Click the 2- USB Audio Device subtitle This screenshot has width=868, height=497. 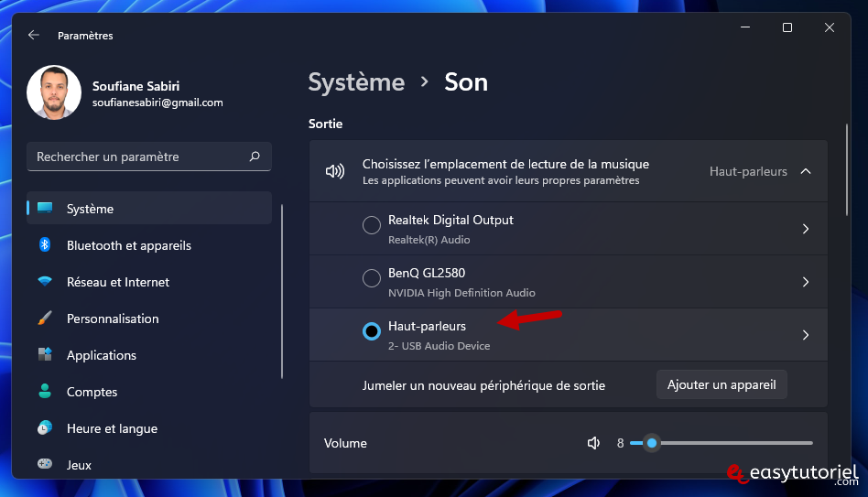[x=439, y=346]
